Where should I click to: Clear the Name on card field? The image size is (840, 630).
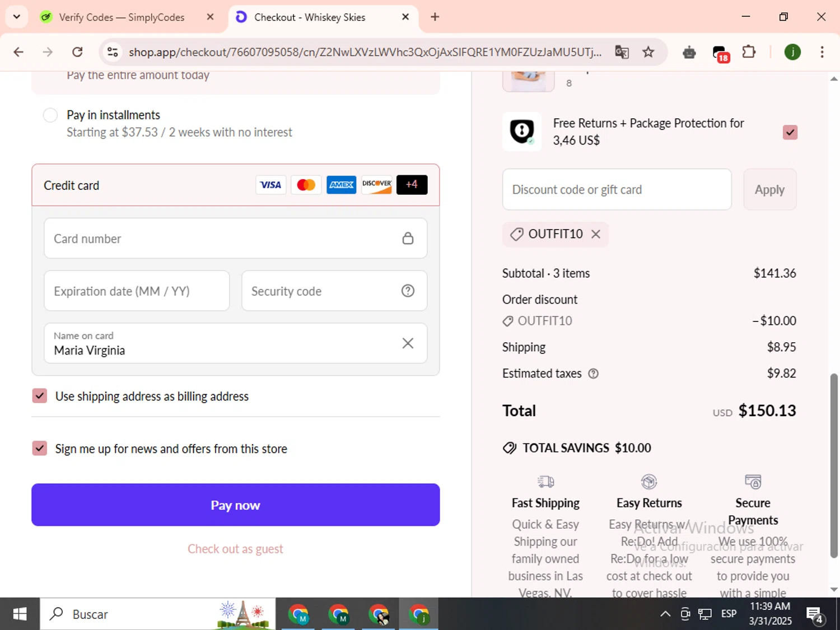click(408, 343)
